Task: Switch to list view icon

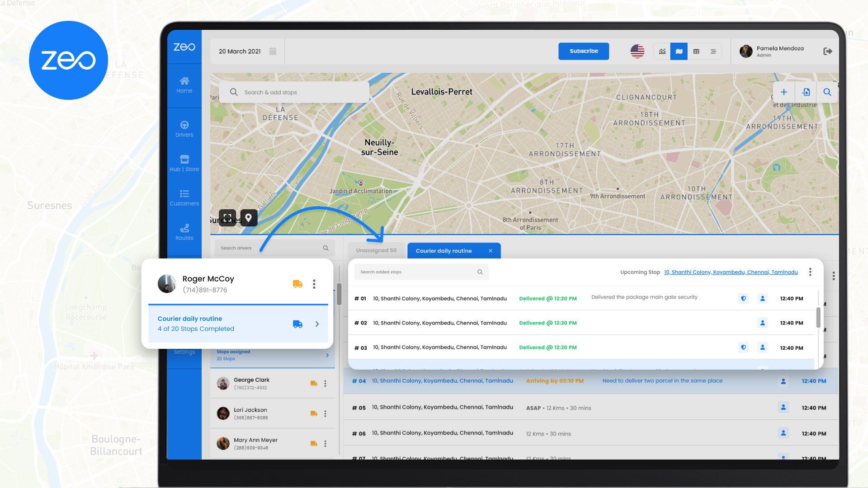Action: (x=713, y=52)
